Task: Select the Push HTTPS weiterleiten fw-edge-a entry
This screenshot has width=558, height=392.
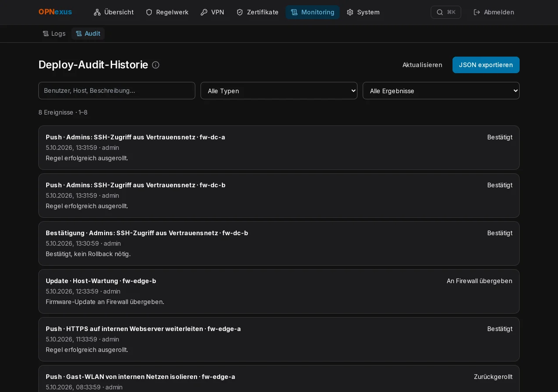Action: pyautogui.click(x=279, y=339)
